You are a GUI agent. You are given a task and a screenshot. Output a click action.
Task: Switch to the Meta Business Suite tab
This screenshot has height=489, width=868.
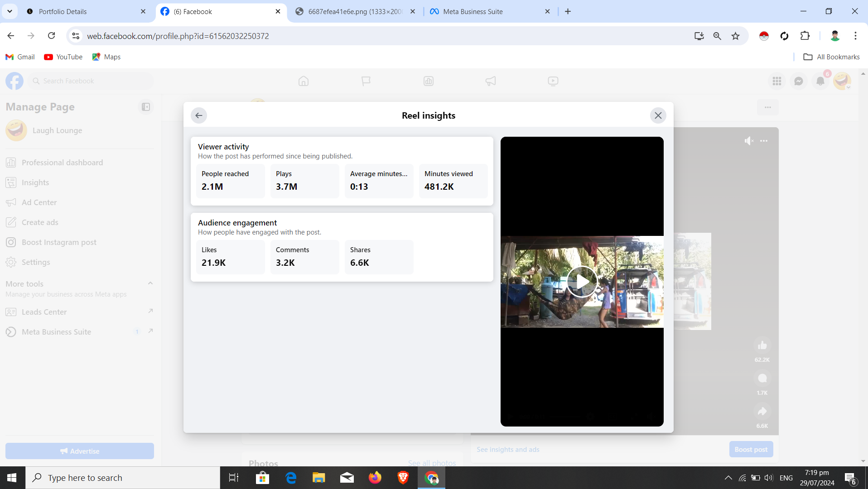[489, 12]
